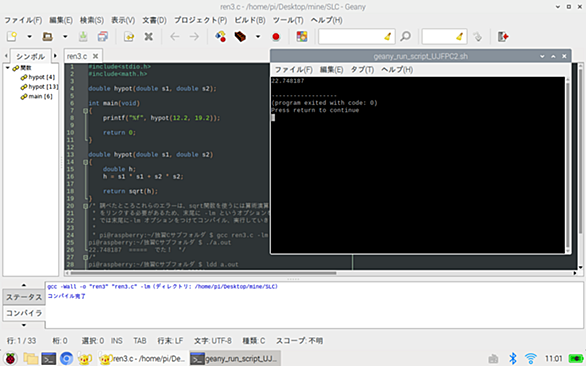Switch to the ren3.c document tab
This screenshot has height=366, width=586.
77,56
